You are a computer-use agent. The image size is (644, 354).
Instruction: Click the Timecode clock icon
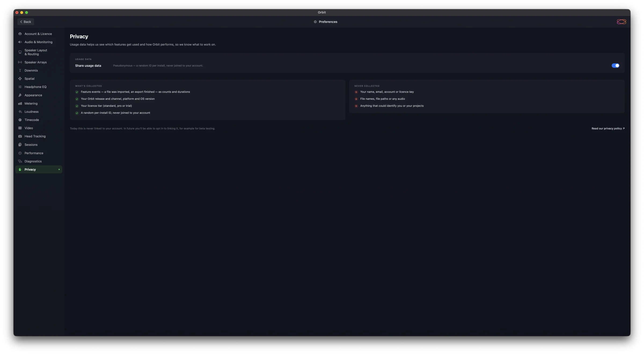pyautogui.click(x=20, y=120)
